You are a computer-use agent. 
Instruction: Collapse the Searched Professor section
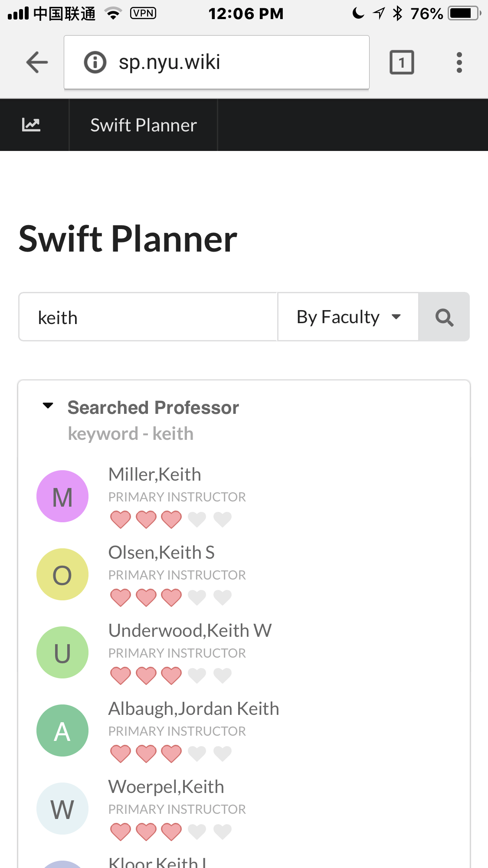click(48, 406)
